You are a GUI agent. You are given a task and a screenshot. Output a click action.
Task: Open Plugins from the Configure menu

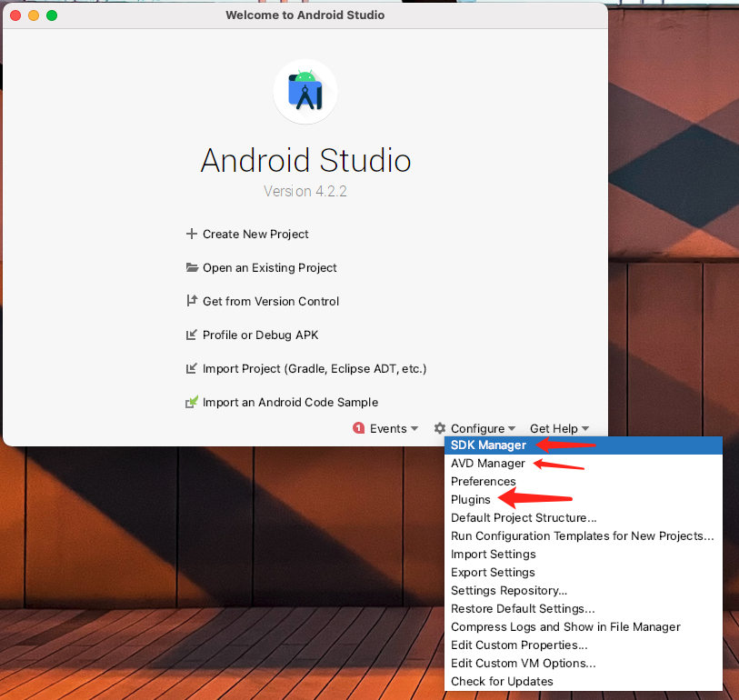(583, 500)
